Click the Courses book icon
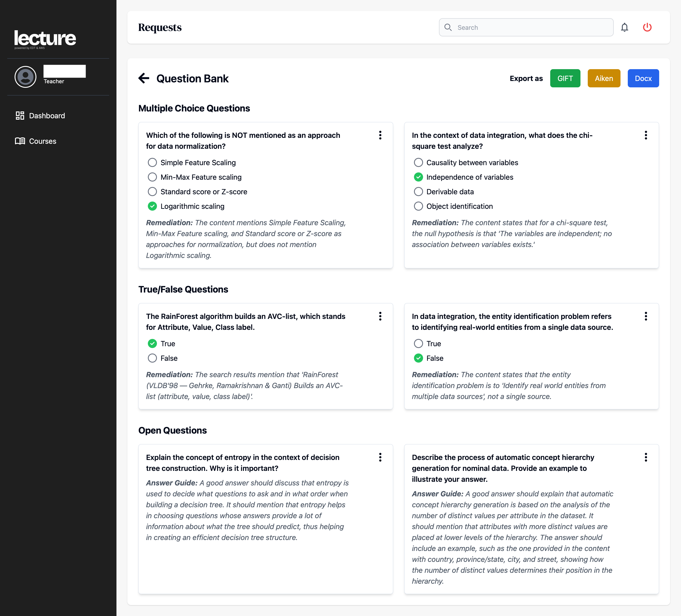681x616 pixels. [x=20, y=141]
